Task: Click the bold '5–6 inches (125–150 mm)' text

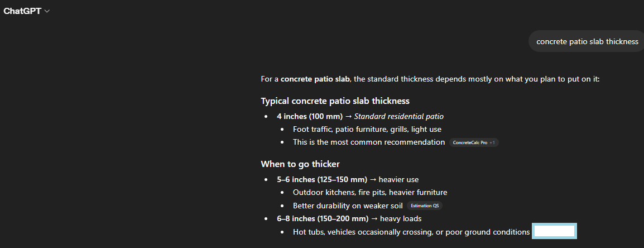Action: click(322, 179)
